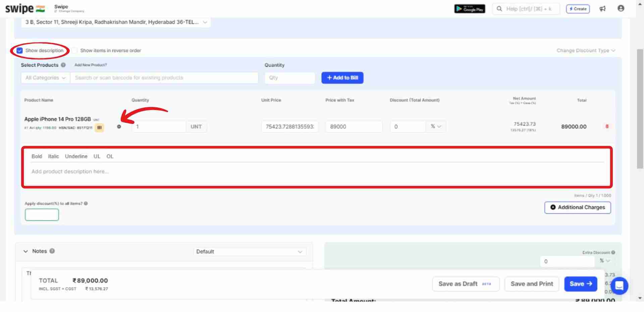644x312 pixels.
Task: Click the blue Save button
Action: coord(581,284)
